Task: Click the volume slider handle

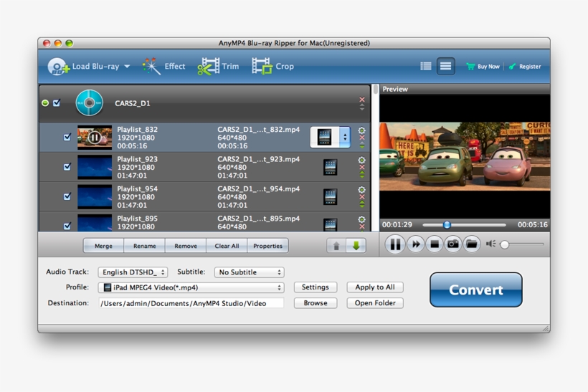Action: pyautogui.click(x=505, y=244)
